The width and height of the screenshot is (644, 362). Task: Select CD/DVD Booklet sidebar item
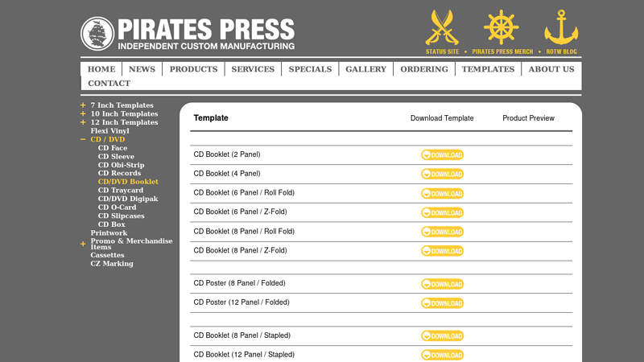[128, 182]
